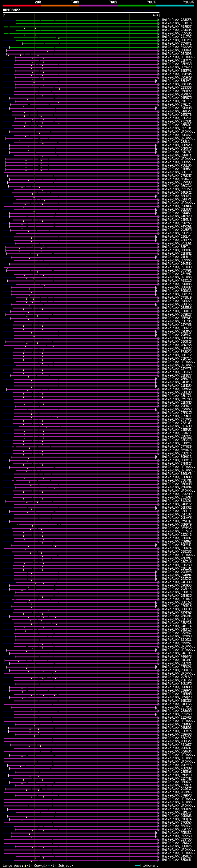Viewport: 197px width, 868px height.
Task: Open hit UniRef100_B1SCD1
Action: [x=177, y=501]
